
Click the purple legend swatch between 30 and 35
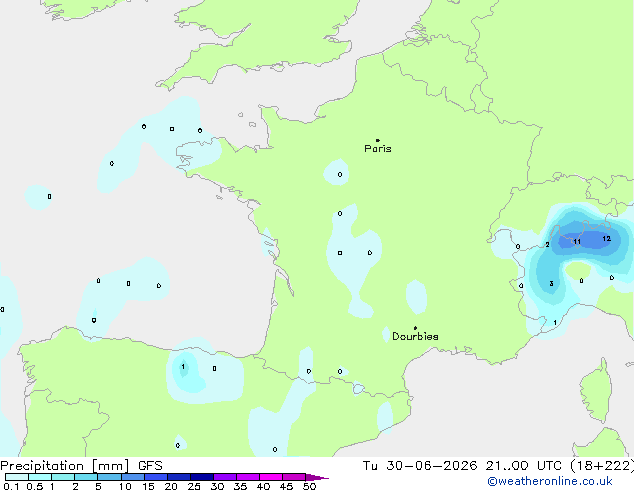pos(225,477)
